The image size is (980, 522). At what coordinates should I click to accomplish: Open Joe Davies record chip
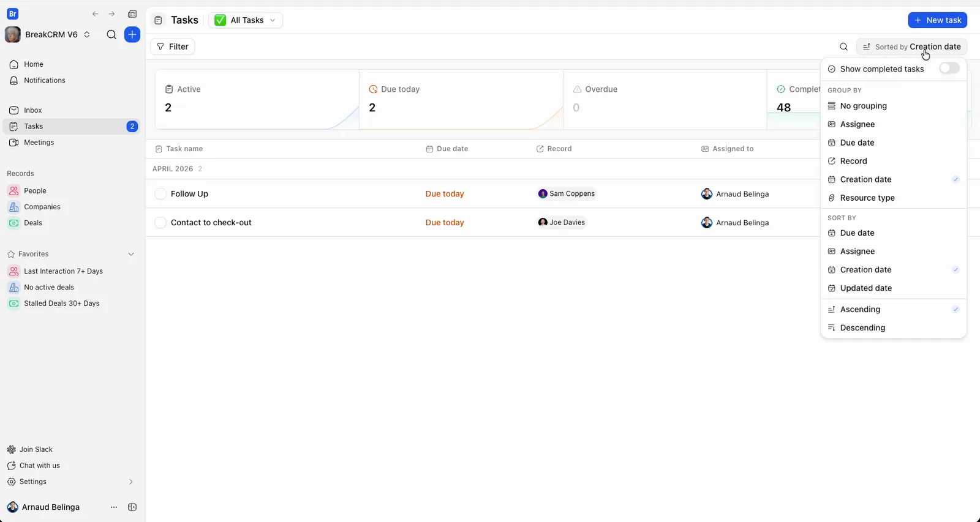click(x=562, y=223)
